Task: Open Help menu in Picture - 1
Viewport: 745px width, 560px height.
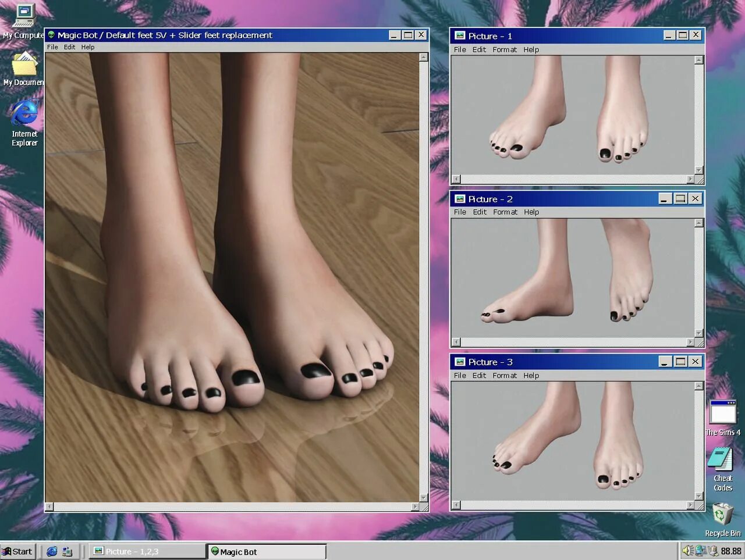Action: pyautogui.click(x=531, y=49)
